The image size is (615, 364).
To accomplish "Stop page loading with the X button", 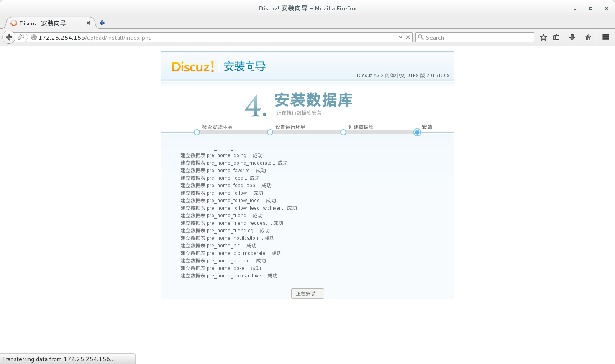I will tap(408, 37).
